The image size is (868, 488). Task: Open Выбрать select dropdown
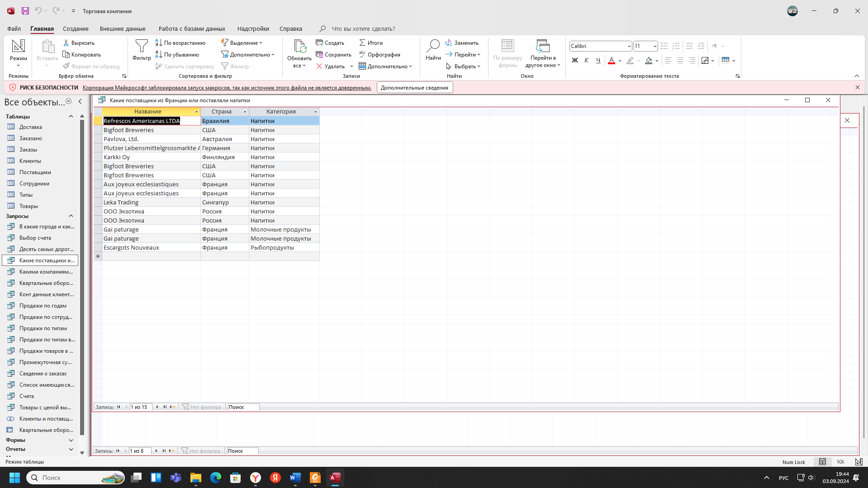(x=463, y=66)
